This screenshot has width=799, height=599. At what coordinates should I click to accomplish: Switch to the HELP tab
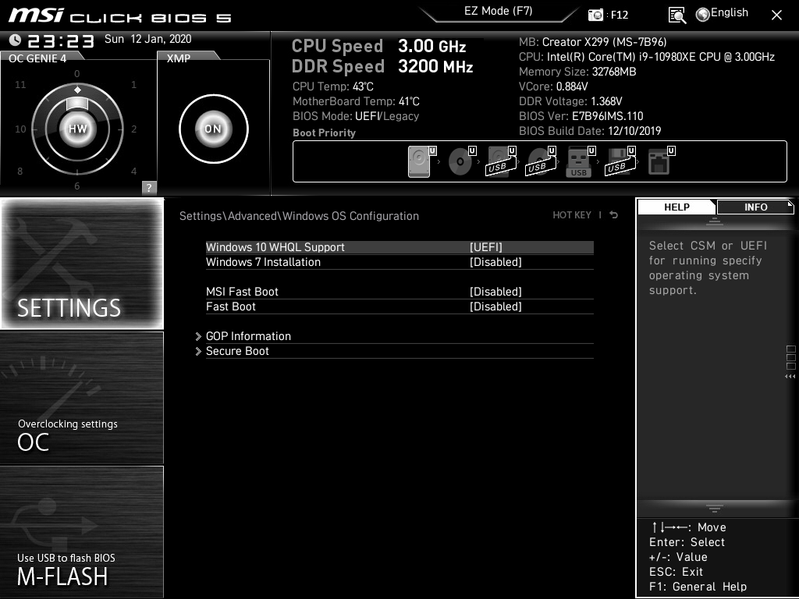(677, 207)
